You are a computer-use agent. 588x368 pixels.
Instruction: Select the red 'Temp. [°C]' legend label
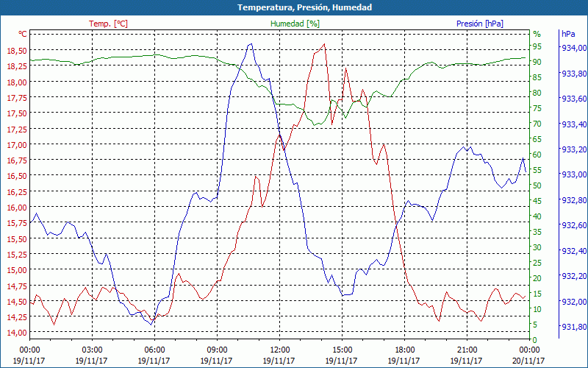[x=108, y=24]
